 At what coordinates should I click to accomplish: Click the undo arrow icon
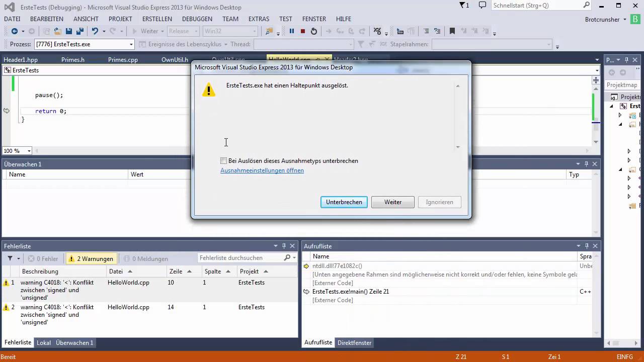(x=95, y=31)
